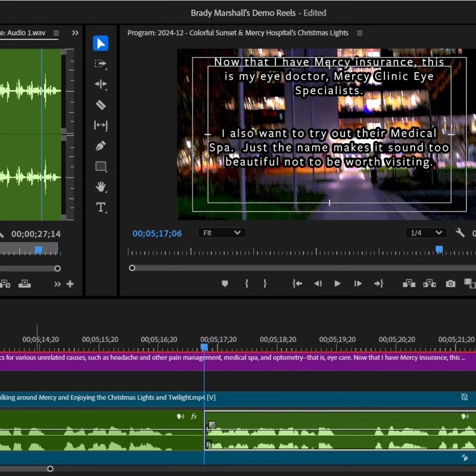Click the timeline zoom scrollbar handle
This screenshot has height=476, width=476.
click(50, 469)
